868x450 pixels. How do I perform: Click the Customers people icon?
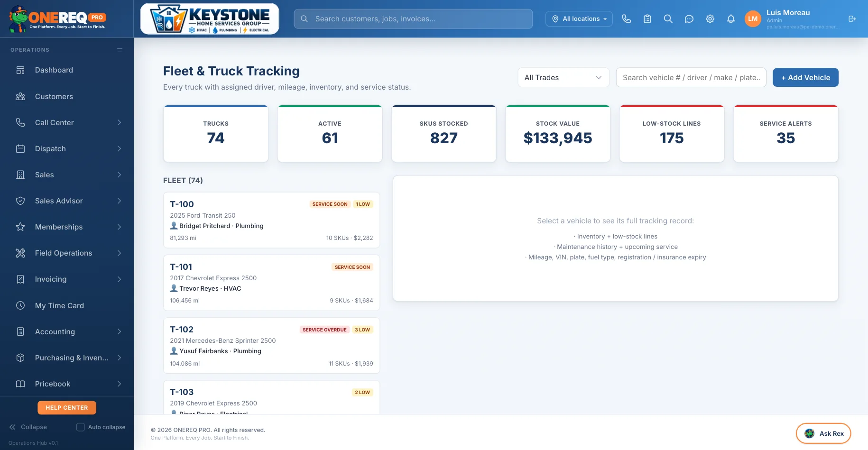pos(20,96)
